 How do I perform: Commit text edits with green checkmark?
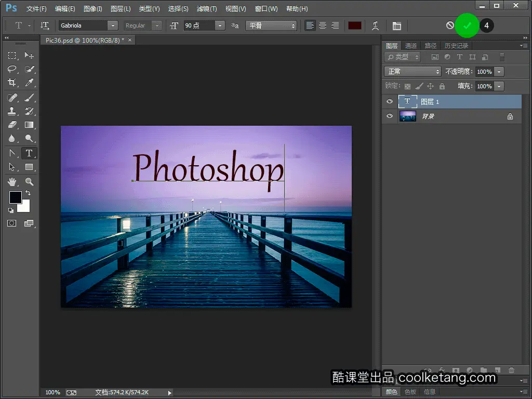[467, 25]
